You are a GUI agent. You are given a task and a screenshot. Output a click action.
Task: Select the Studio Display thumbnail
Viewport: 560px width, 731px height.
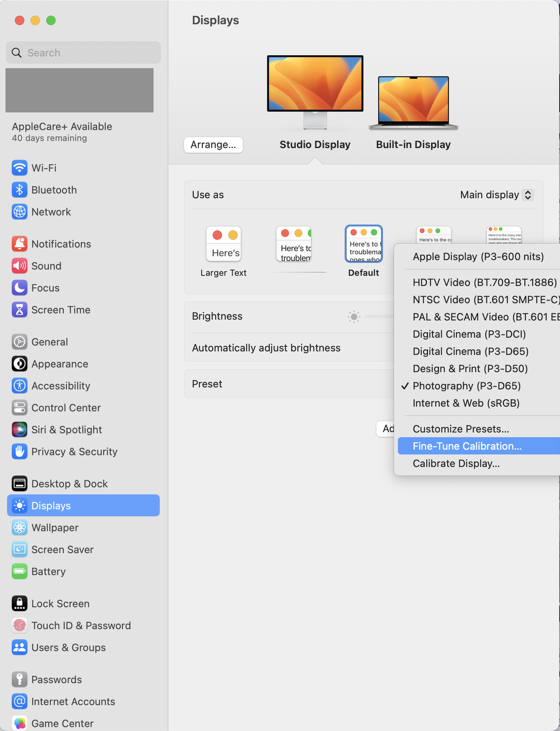coord(315,92)
